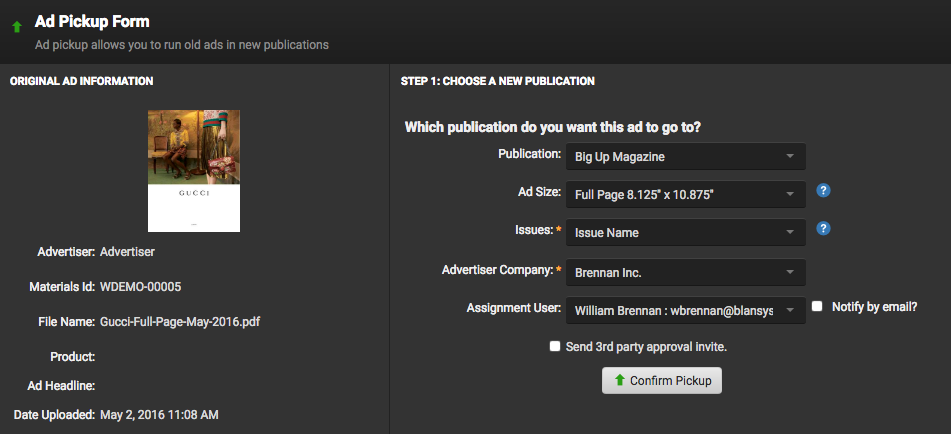Expand the Ad Size dropdown

[x=685, y=194]
